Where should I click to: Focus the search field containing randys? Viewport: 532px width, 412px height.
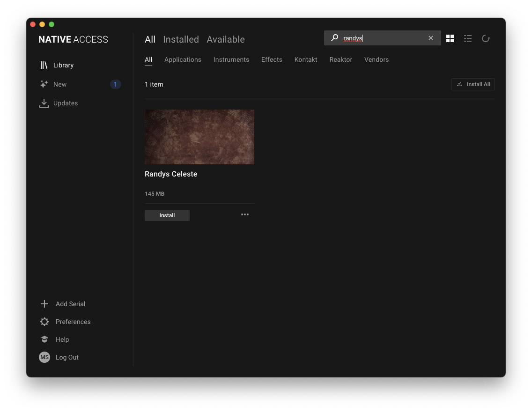(382, 38)
